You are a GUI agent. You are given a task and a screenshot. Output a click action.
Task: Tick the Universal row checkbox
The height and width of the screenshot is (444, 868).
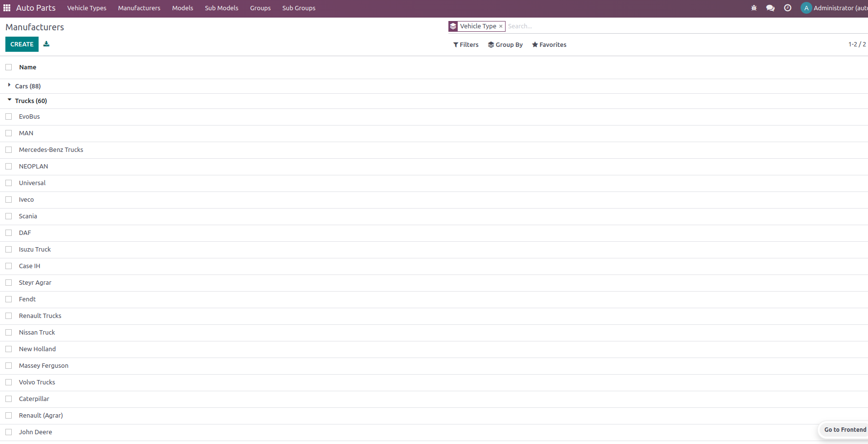9,183
